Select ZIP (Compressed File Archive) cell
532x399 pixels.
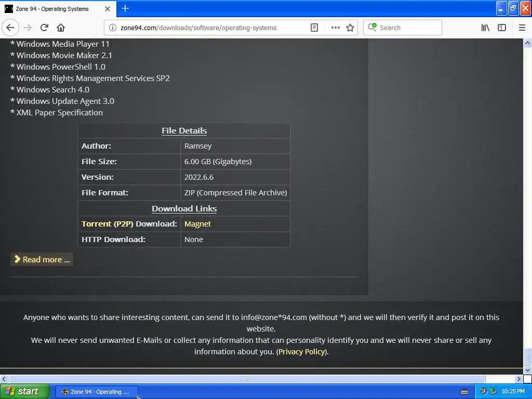coord(235,193)
